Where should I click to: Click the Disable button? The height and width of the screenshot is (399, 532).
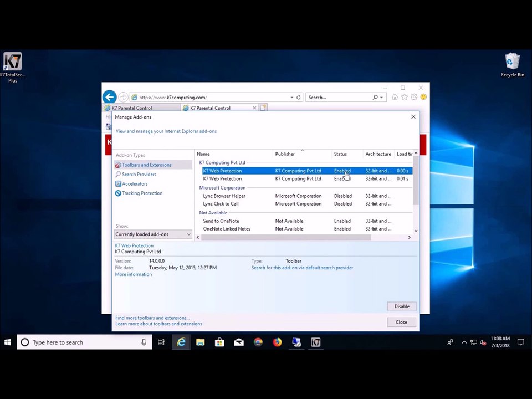[x=402, y=306]
